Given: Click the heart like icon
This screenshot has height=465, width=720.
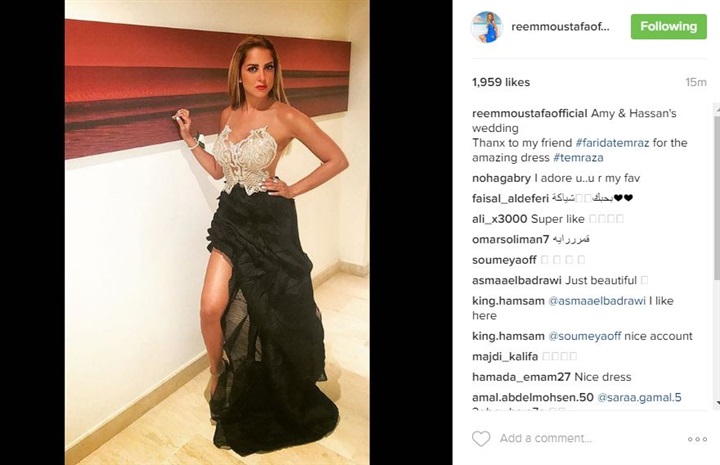Looking at the screenshot, I should 481,438.
